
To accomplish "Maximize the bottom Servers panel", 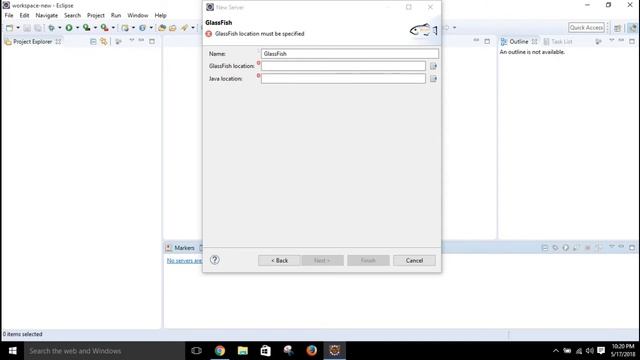I will [x=632, y=247].
